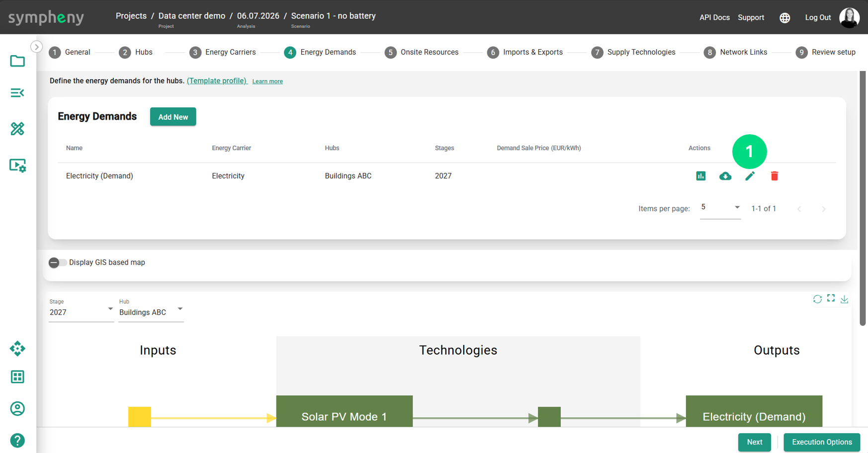Open the Stage dropdown showing 2027
Screen dimensions: 868x453
[x=82, y=310]
